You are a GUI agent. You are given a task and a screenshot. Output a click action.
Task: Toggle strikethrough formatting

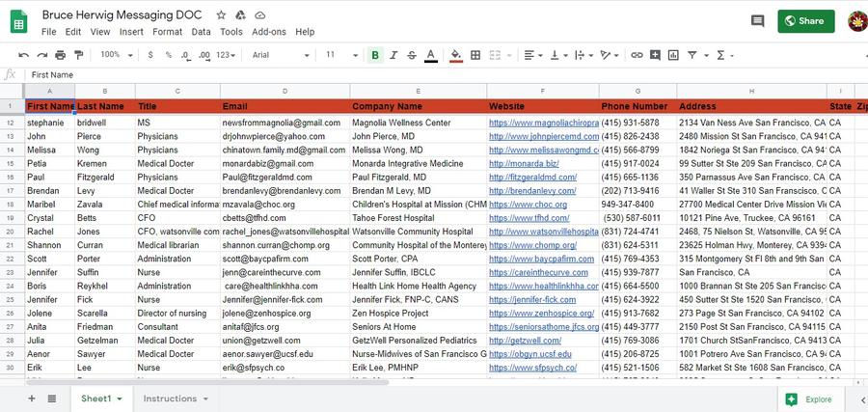[412, 55]
